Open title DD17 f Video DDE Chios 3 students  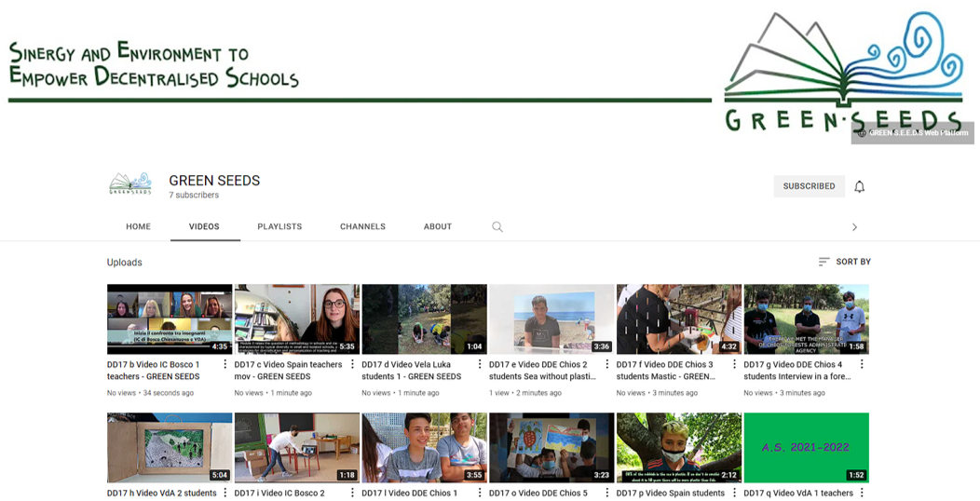click(x=664, y=371)
